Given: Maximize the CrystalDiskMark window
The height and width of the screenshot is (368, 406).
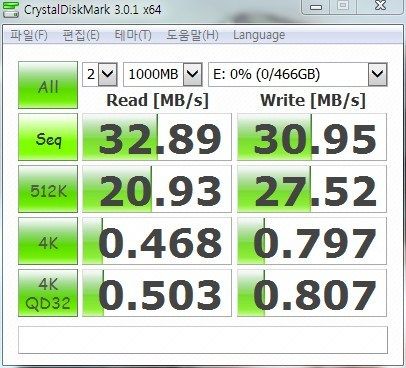Looking at the screenshot, I should point(343,6).
